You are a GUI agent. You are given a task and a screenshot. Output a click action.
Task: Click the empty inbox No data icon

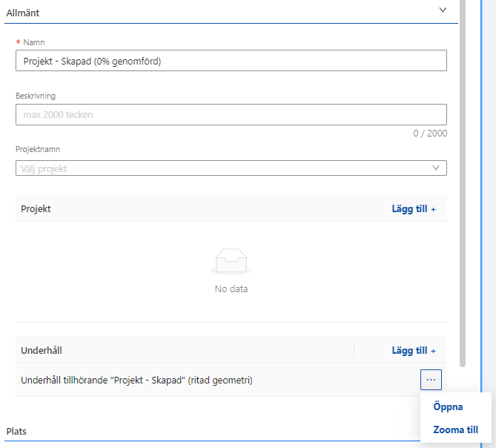pyautogui.click(x=231, y=263)
